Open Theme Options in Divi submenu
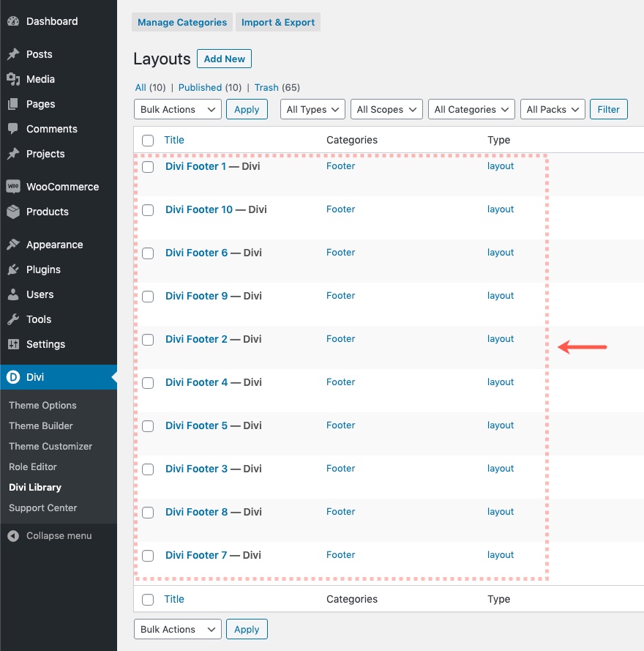The height and width of the screenshot is (651, 644). tap(42, 405)
